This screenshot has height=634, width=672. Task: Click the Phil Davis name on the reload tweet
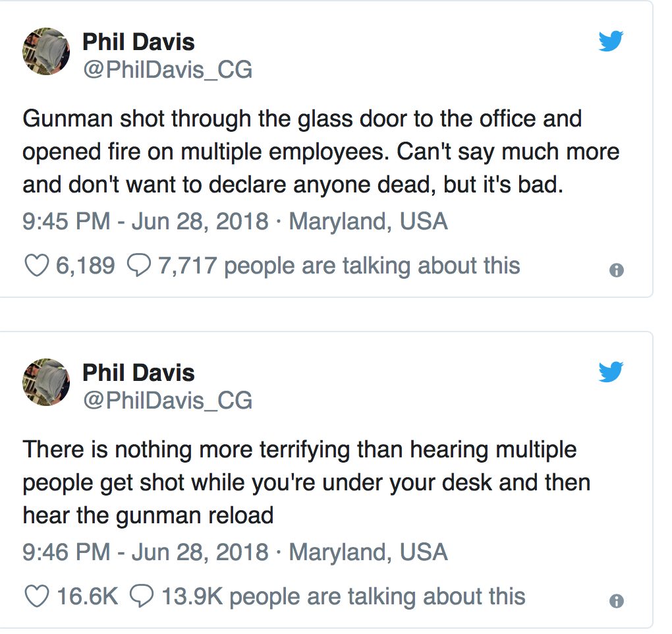click(138, 374)
